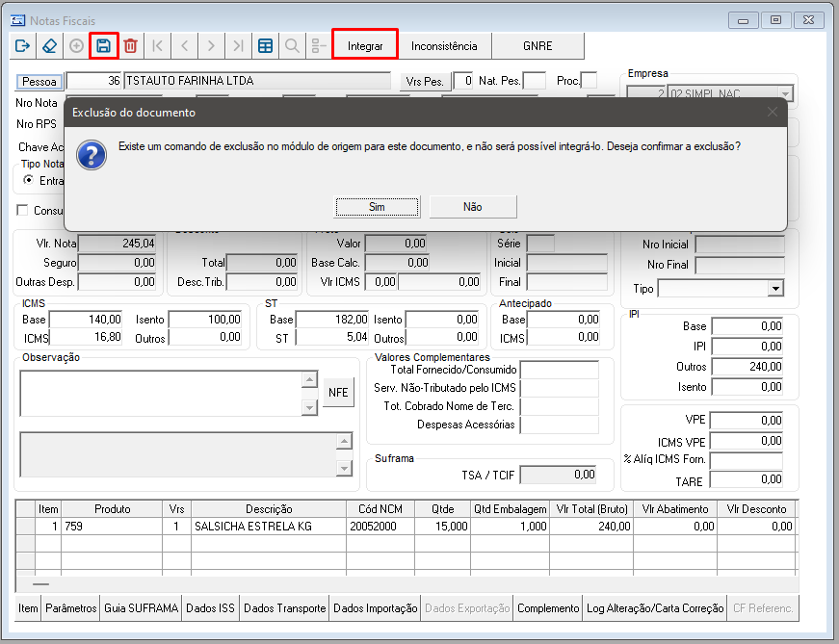Click the tree list icon in toolbar
The height and width of the screenshot is (644, 839).
pos(319,46)
